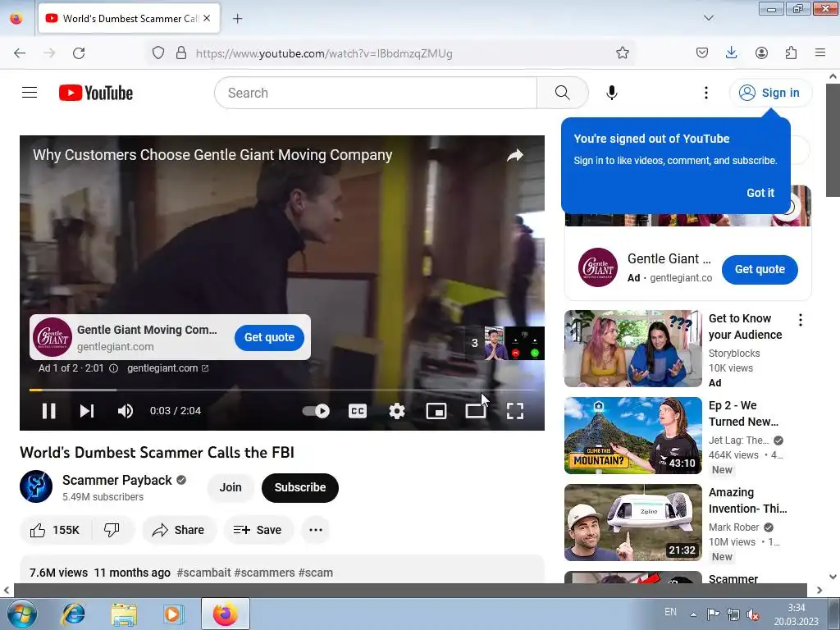Viewport: 840px width, 630px height.
Task: Click the #scambait hashtag
Action: coord(203,573)
